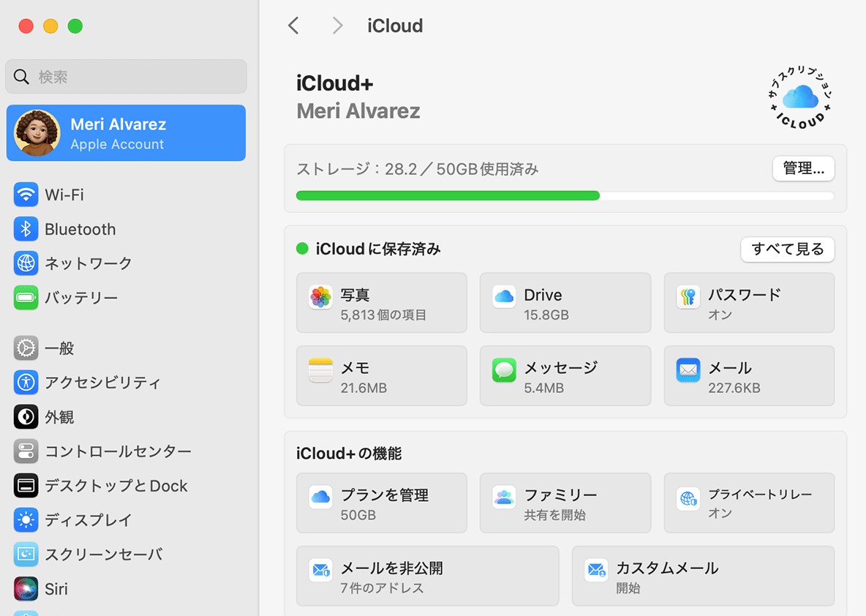This screenshot has width=866, height=616.
Task: Click the iCloud+の機能 heading
Action: point(349,453)
